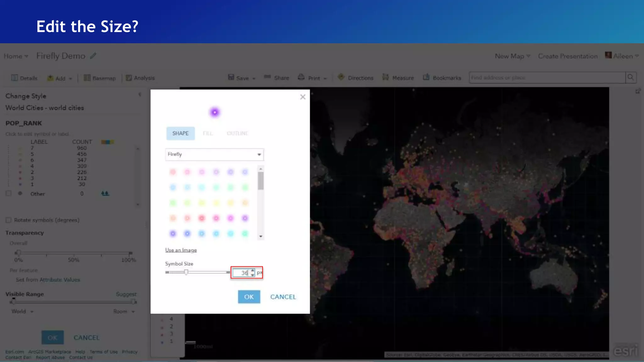Check the Other category checkbox
The image size is (644, 362).
click(8, 194)
